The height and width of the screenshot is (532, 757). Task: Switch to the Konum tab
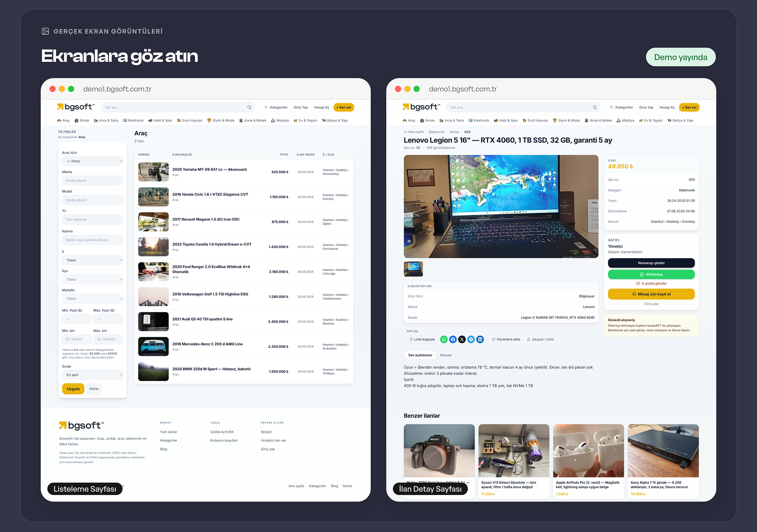click(446, 355)
